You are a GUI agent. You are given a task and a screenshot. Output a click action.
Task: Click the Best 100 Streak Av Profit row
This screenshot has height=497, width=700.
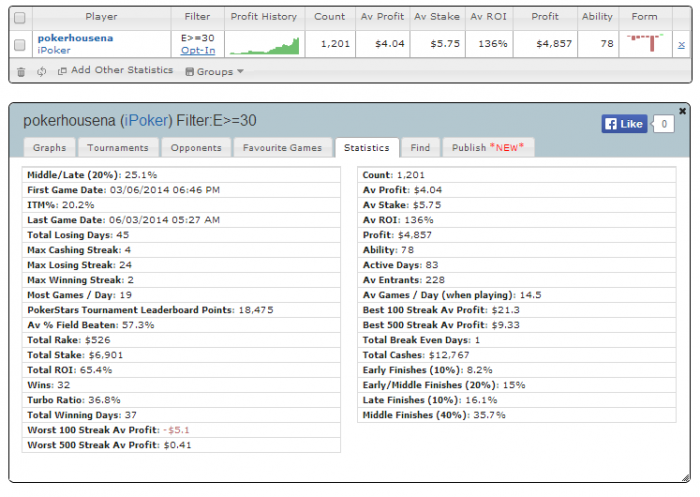click(517, 310)
